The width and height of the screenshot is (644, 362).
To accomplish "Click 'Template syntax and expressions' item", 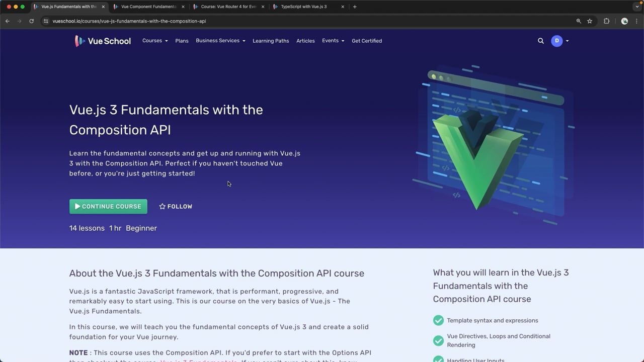I will pyautogui.click(x=493, y=320).
